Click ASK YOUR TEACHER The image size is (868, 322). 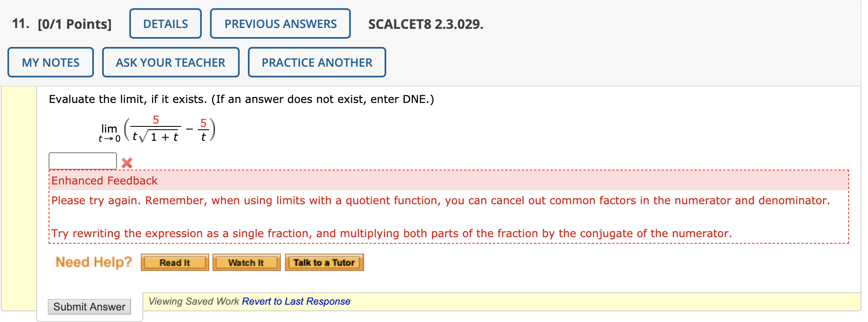170,62
